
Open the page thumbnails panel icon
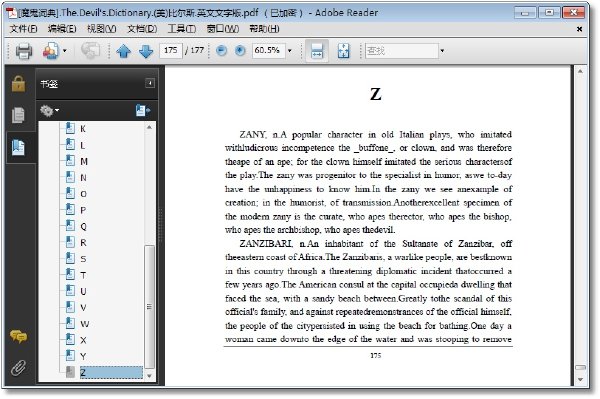[x=18, y=115]
